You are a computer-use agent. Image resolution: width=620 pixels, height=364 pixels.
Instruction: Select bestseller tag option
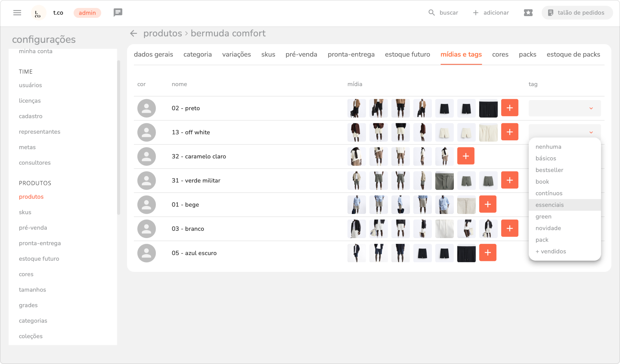click(x=549, y=170)
